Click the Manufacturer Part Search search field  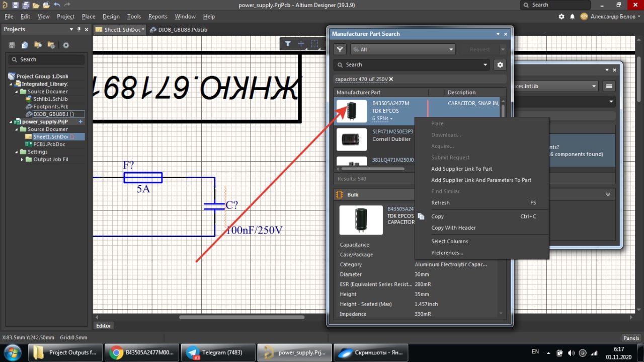[412, 64]
